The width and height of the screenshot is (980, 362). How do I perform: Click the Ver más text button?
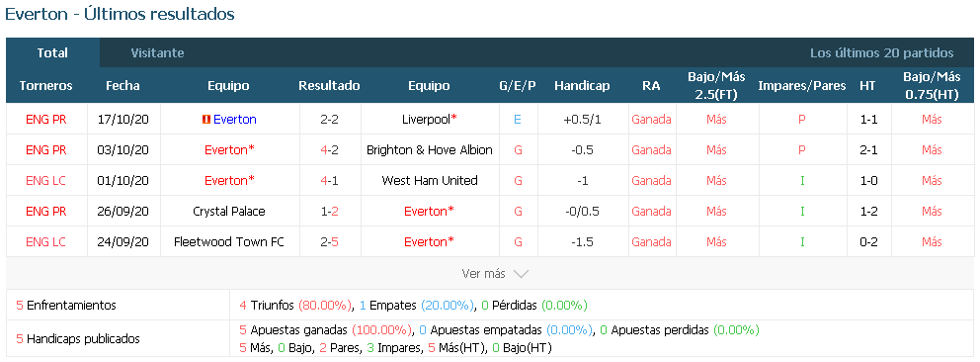tap(483, 273)
